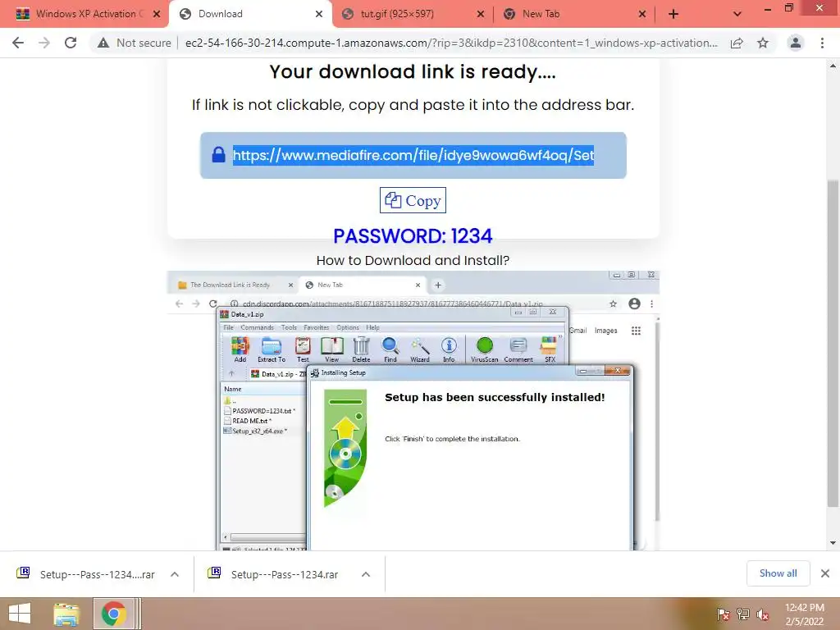Click the tutorial installation image

coord(413,410)
